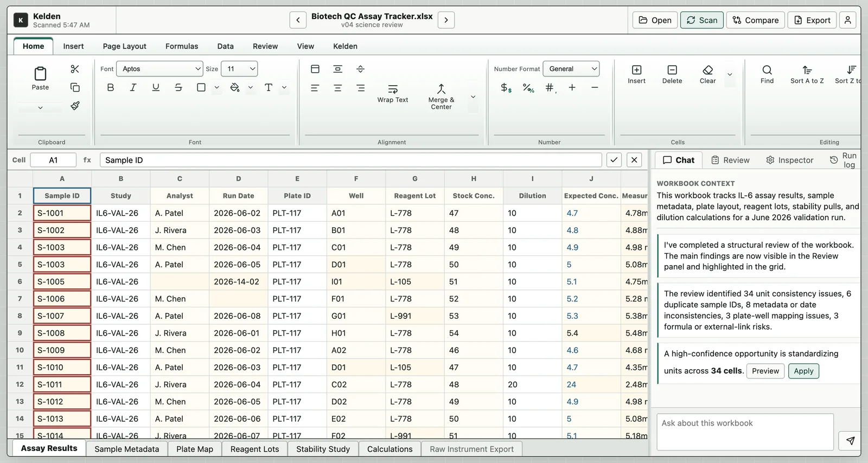This screenshot has height=463, width=868.
Task: Expand the Number Format General dropdown
Action: click(x=571, y=69)
